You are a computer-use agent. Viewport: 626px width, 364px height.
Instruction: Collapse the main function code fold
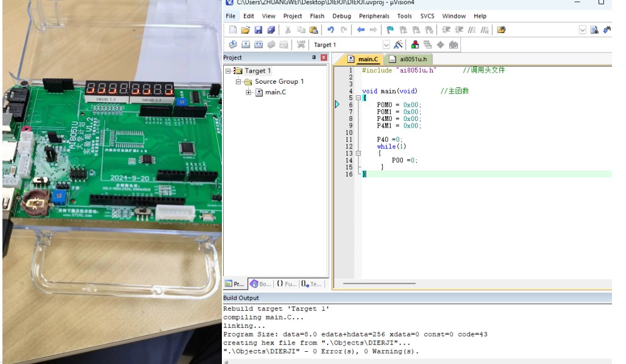click(358, 98)
